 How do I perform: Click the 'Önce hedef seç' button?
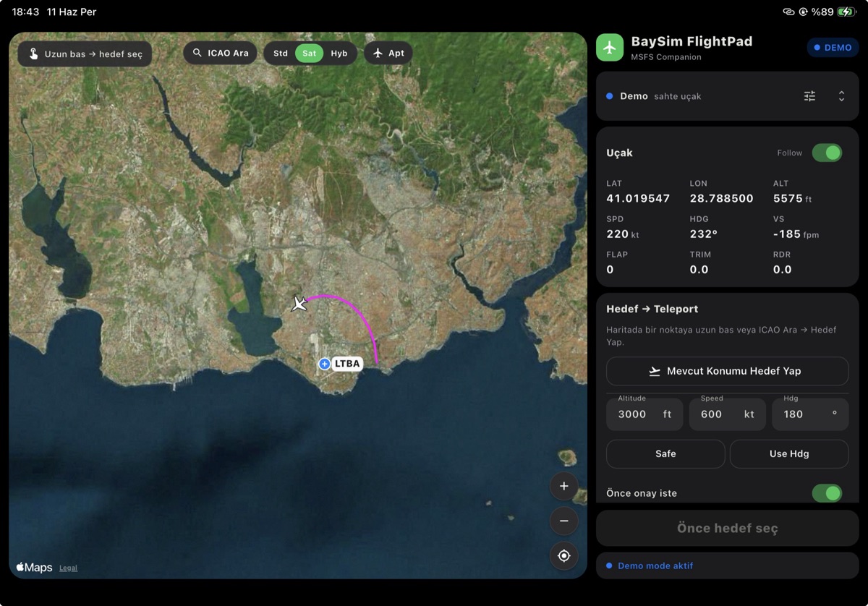[727, 528]
